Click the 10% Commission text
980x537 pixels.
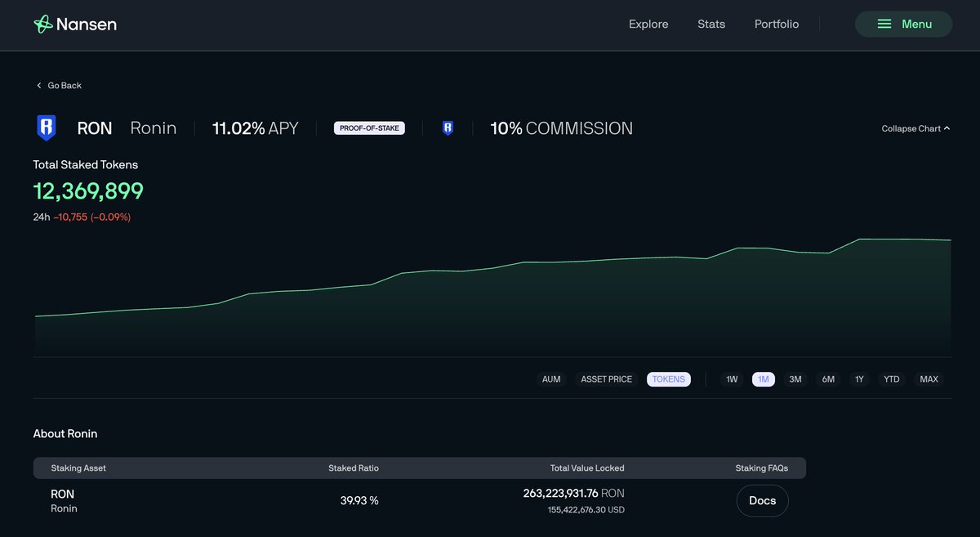[561, 128]
